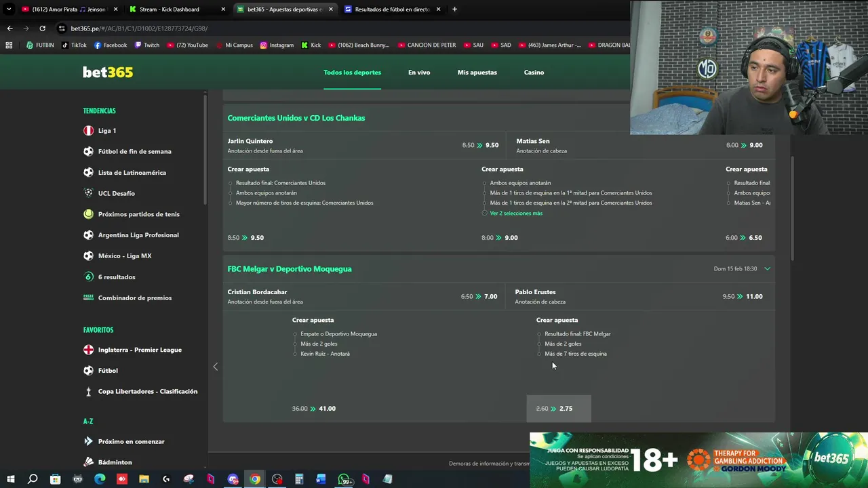Close the bet365 browser tab
868x488 pixels.
[x=330, y=9]
